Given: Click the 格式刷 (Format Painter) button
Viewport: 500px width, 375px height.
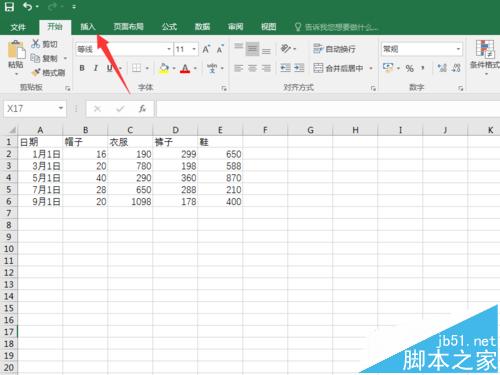Looking at the screenshot, I should 49,72.
